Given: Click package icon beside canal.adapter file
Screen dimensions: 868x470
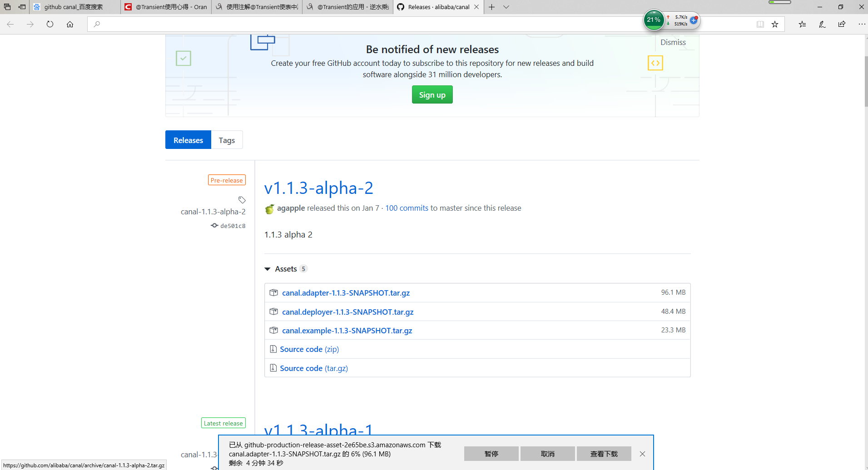Looking at the screenshot, I should coord(273,292).
